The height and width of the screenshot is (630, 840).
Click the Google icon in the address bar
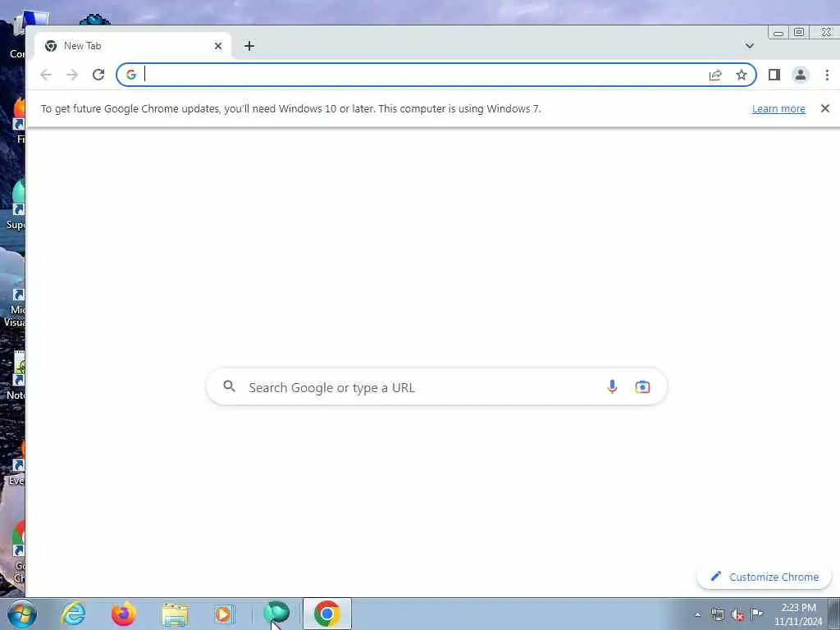[131, 75]
